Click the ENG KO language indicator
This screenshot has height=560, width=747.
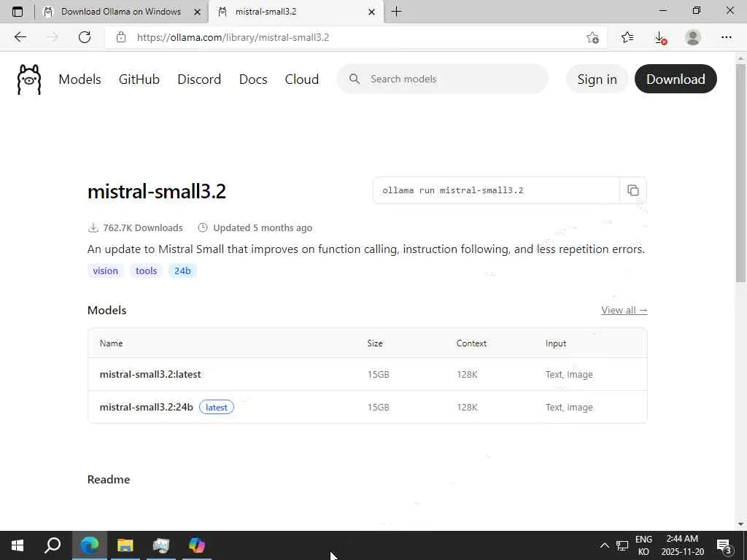pyautogui.click(x=643, y=545)
